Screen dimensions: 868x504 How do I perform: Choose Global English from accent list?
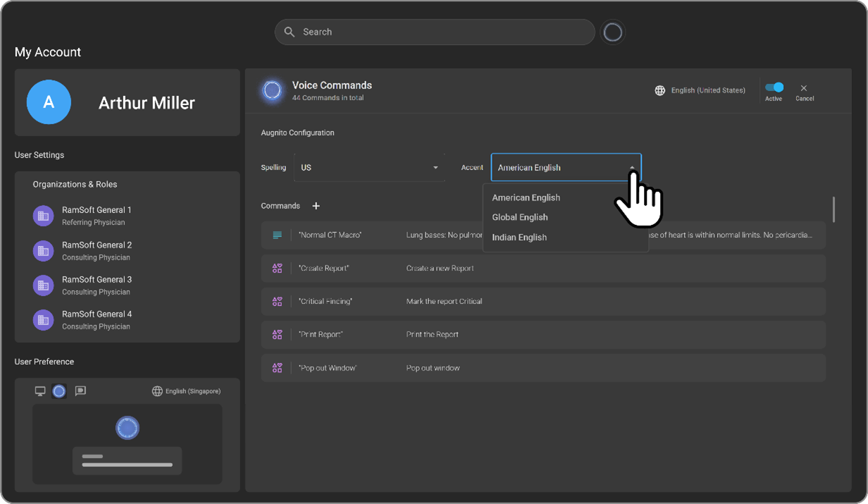[520, 217]
